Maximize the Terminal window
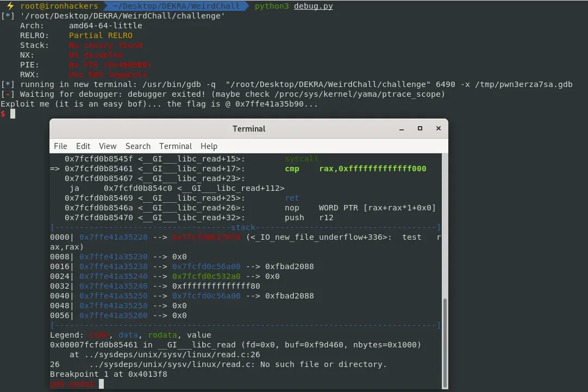 (420, 129)
